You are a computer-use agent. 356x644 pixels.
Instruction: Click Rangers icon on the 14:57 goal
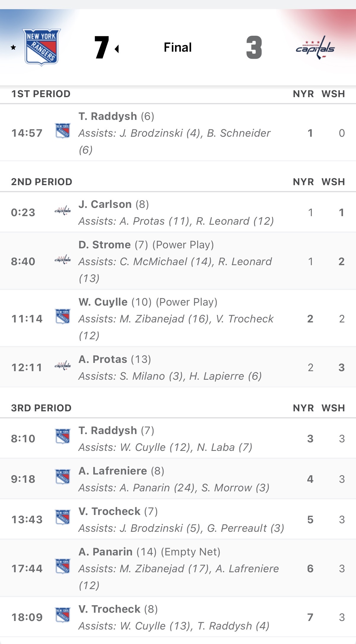pyautogui.click(x=63, y=131)
